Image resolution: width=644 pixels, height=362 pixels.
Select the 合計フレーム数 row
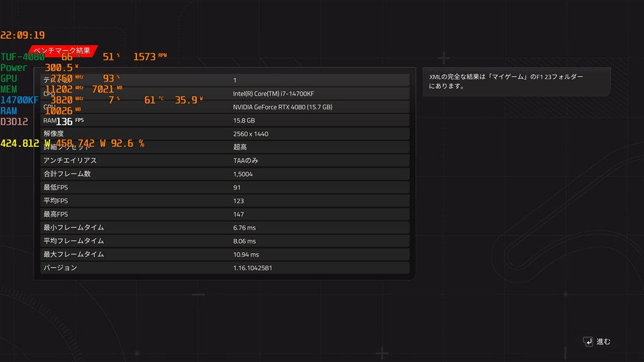(225, 174)
